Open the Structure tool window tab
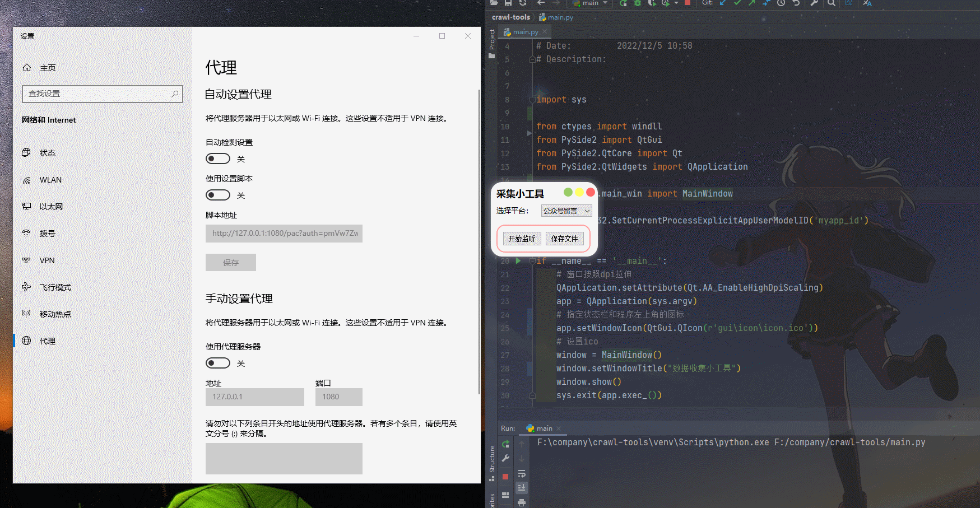Image resolution: width=980 pixels, height=508 pixels. coord(492,463)
